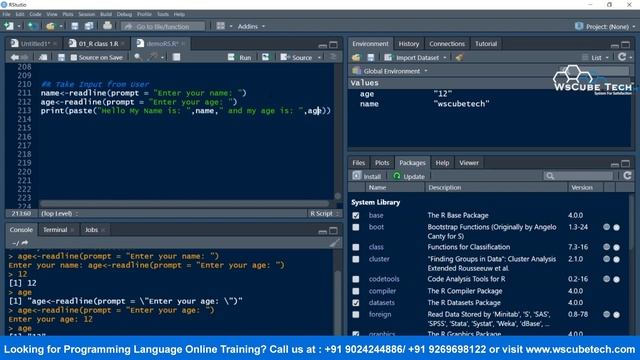This screenshot has width=640, height=360.
Task: Open Import Dataset dropdown
Action: point(416,58)
